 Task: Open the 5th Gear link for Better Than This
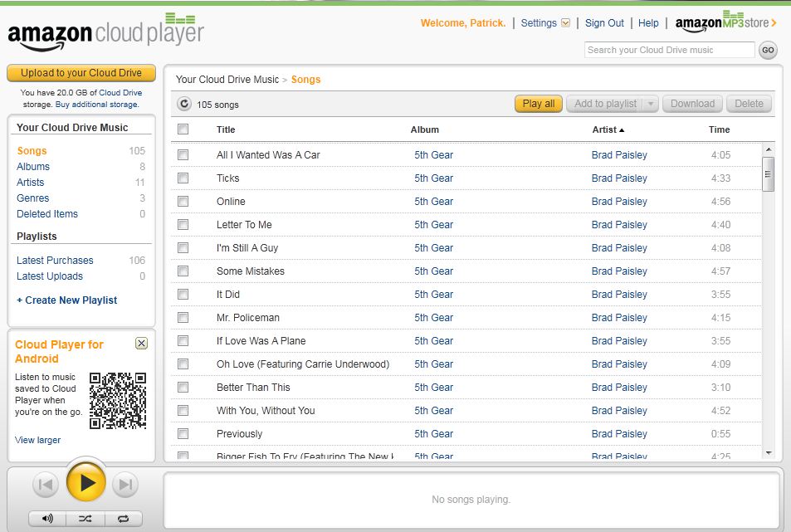[434, 388]
